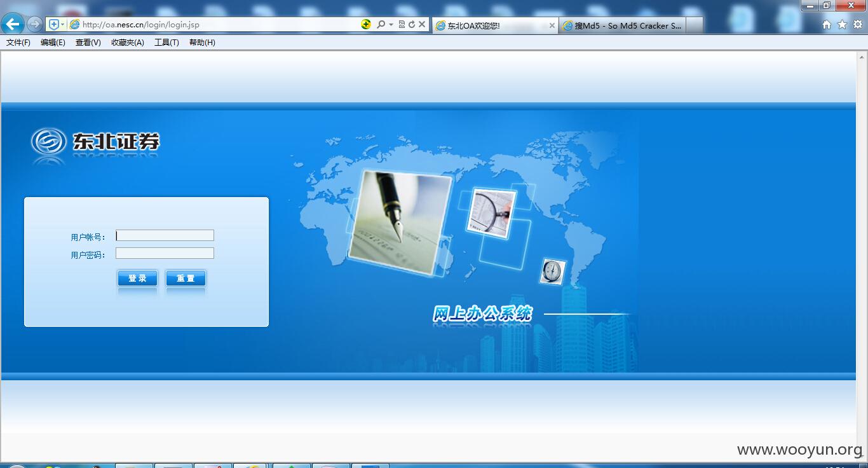Open Favorites with the star icon
The width and height of the screenshot is (868, 468).
[842, 24]
